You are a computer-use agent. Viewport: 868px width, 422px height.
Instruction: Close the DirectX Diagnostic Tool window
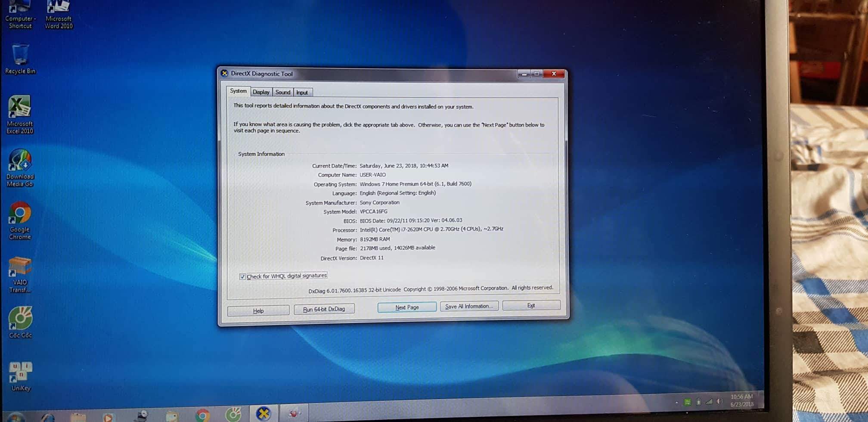pyautogui.click(x=554, y=74)
